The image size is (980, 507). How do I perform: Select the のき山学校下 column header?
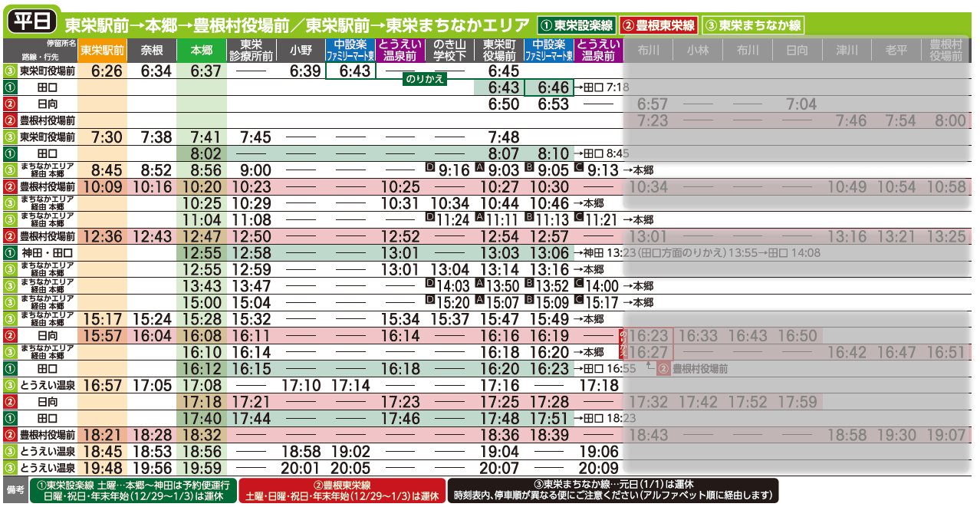(x=449, y=51)
